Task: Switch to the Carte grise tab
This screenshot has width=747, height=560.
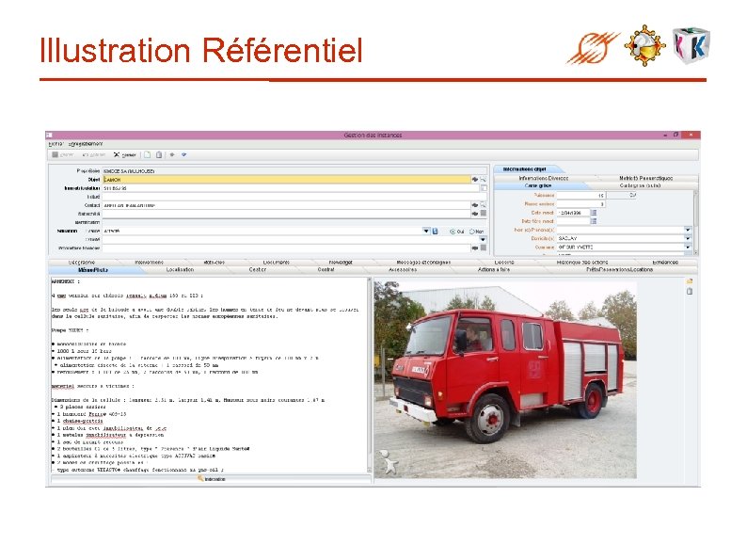Action: point(538,185)
